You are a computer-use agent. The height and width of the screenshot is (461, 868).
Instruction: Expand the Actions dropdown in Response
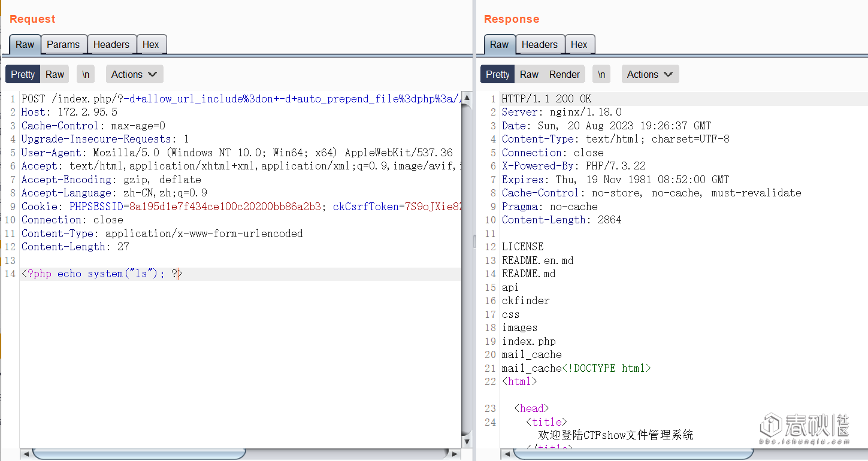pos(650,74)
